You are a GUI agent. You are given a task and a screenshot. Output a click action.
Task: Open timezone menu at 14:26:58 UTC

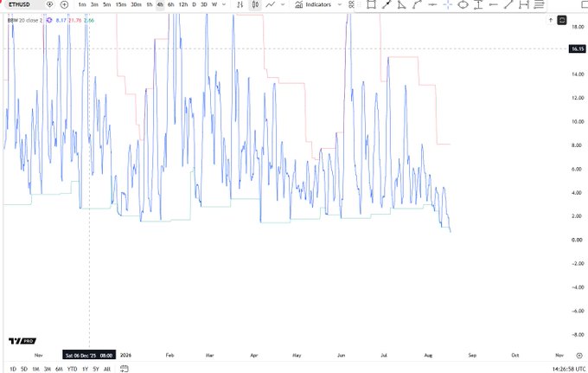click(x=569, y=370)
